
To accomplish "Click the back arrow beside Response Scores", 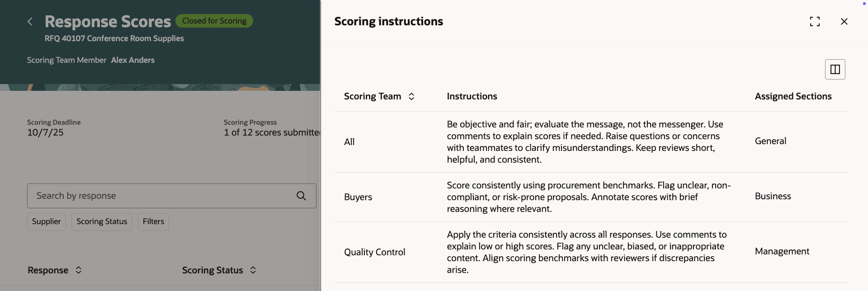I will tap(30, 21).
